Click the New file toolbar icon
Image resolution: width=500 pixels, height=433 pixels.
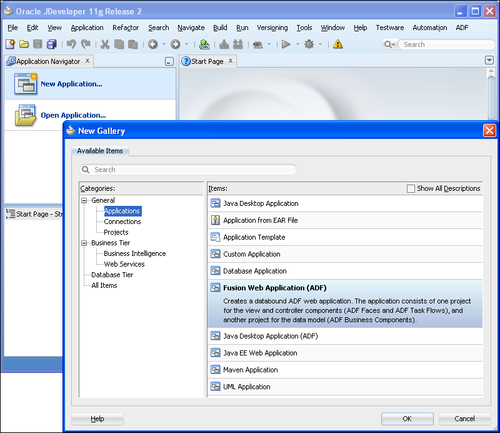point(10,44)
